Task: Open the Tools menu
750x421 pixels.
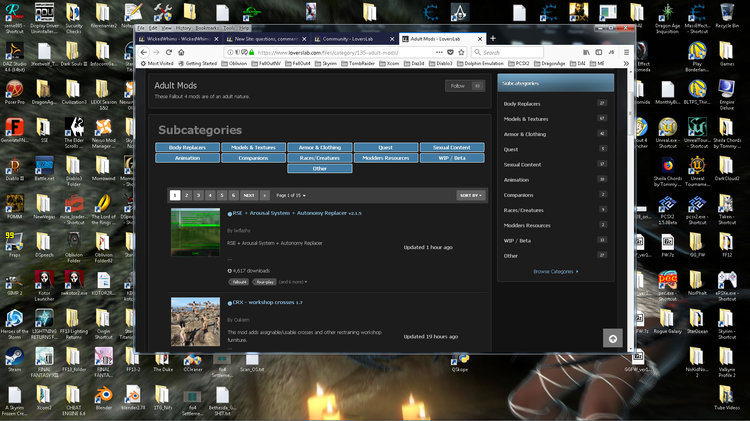Action: [229, 28]
